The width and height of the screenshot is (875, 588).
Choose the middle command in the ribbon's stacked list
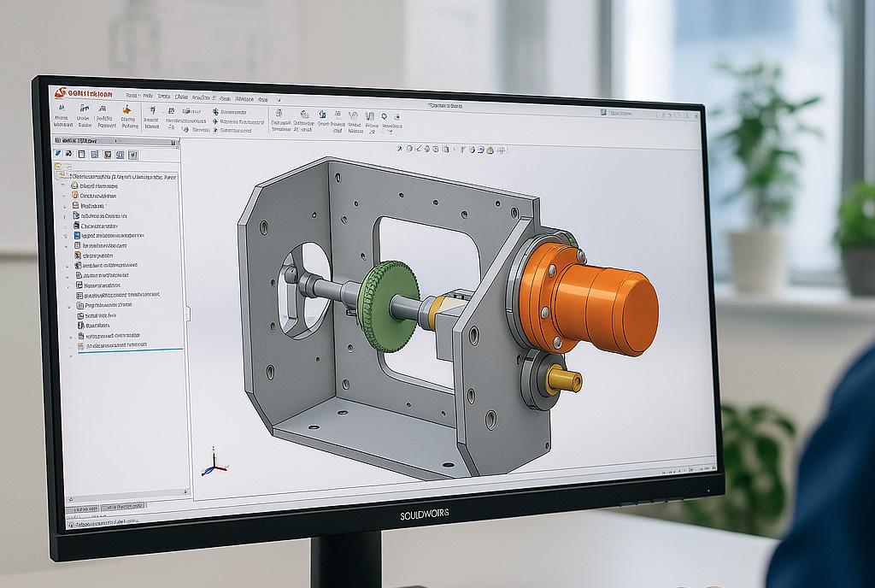[239, 121]
